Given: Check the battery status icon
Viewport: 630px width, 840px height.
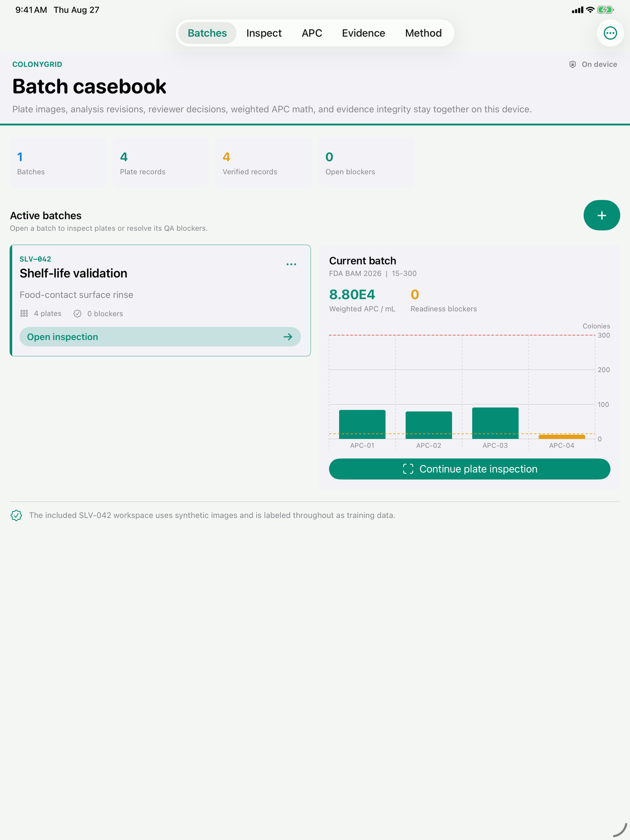Looking at the screenshot, I should click(x=605, y=10).
